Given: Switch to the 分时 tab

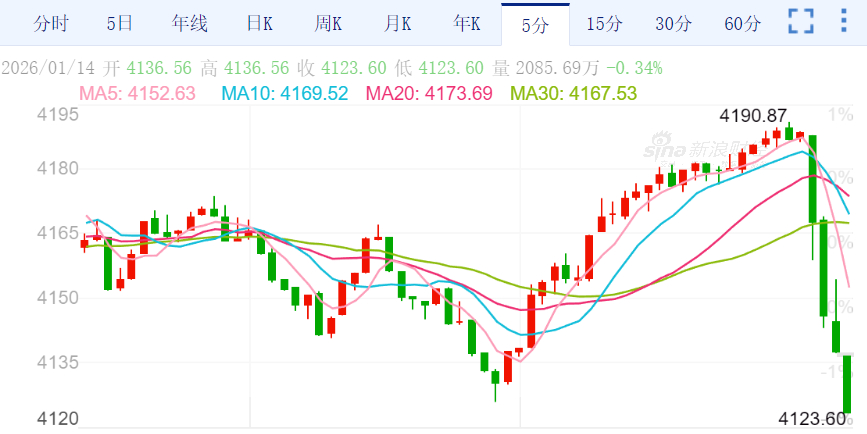Looking at the screenshot, I should pos(50,24).
